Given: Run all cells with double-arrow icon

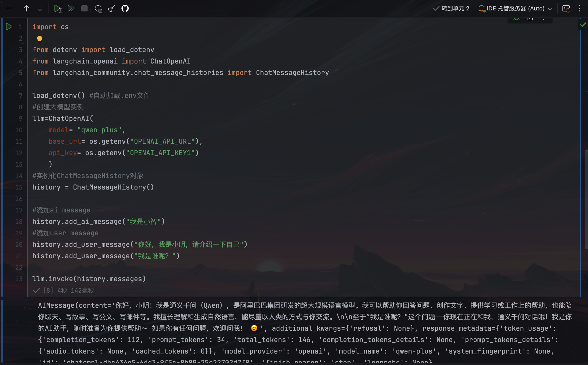Looking at the screenshot, I should coord(71,8).
